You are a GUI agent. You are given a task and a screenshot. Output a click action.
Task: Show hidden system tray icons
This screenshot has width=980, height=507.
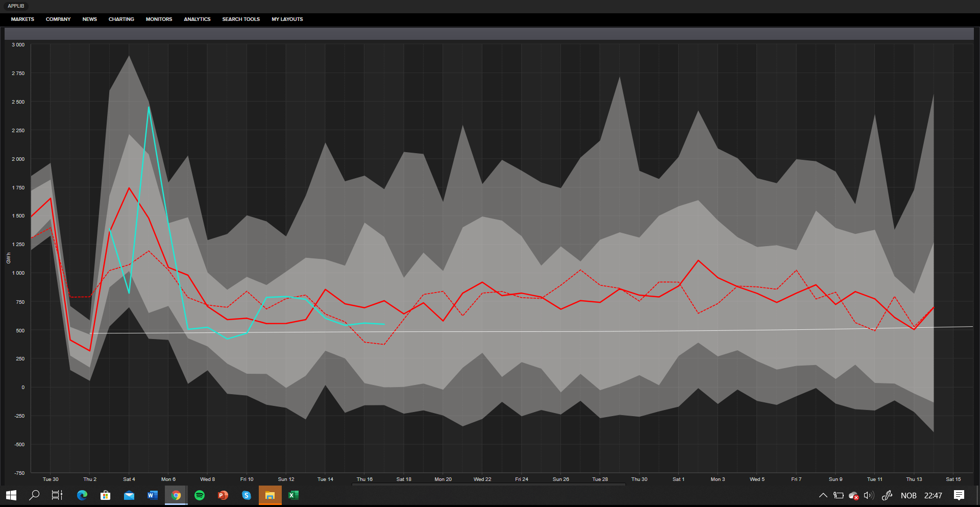pyautogui.click(x=823, y=495)
